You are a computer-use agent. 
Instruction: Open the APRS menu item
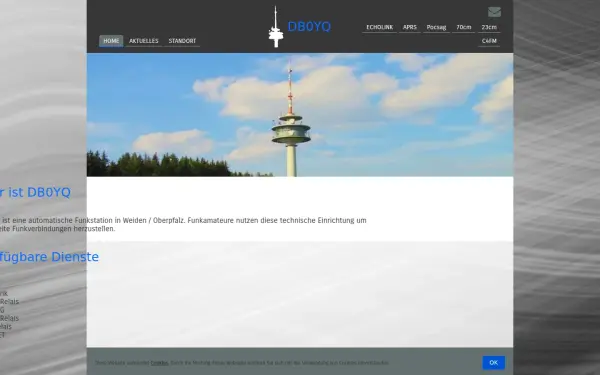pos(409,27)
